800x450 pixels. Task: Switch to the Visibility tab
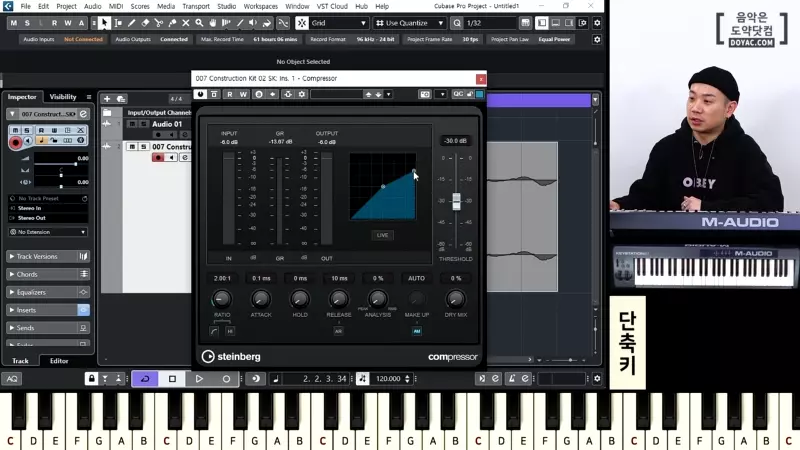pos(63,97)
